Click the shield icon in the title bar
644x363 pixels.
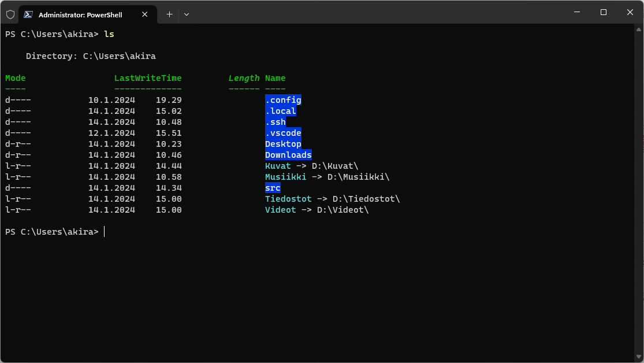pyautogui.click(x=10, y=14)
